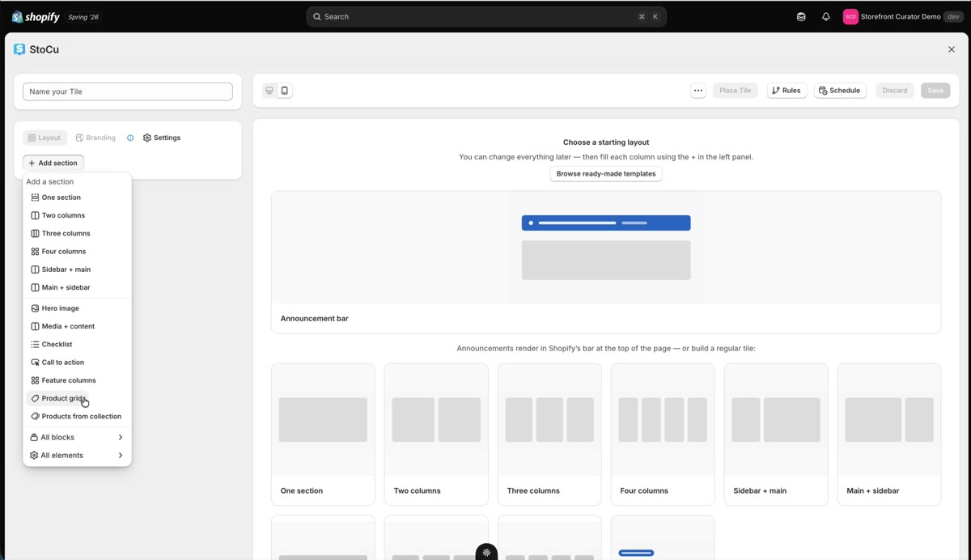Screen dimensions: 971x560
Task: Select Products from collection in the menu
Action: 77,416
